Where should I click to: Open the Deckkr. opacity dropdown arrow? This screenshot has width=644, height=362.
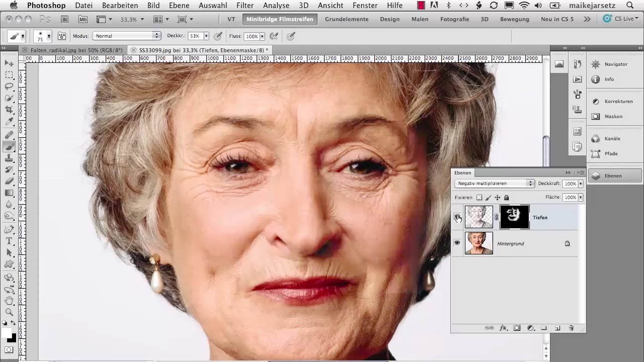tap(206, 36)
